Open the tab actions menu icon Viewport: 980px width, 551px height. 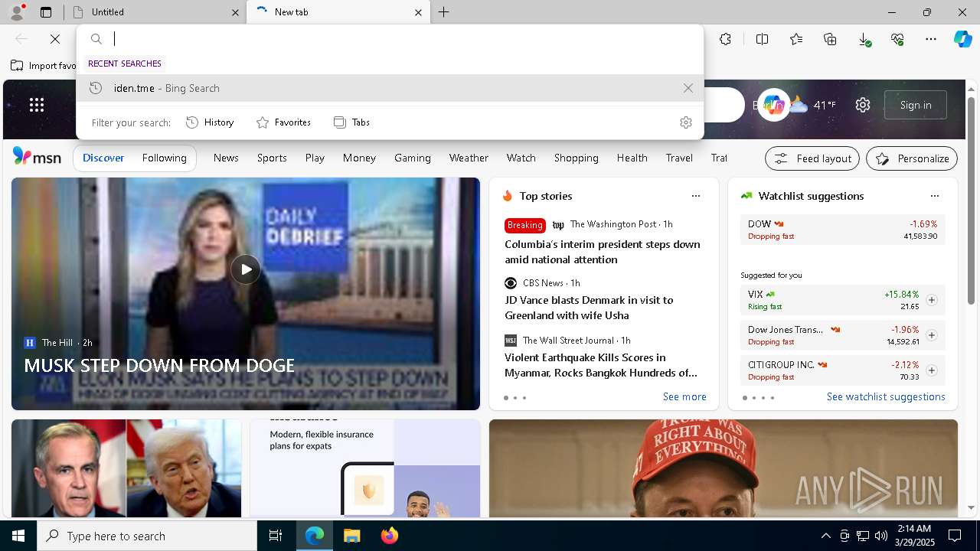46,12
